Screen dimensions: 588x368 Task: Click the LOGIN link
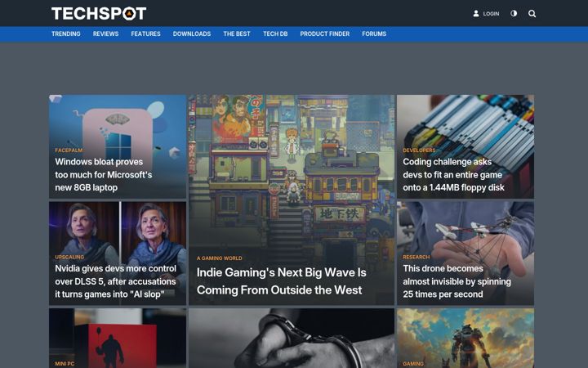(x=491, y=14)
